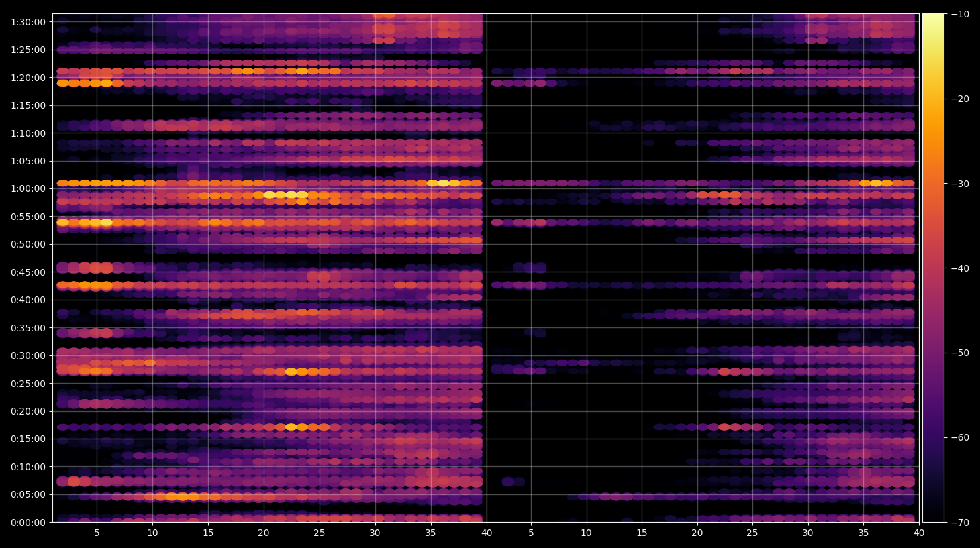Click x-axis tick 25 under the left heatmap

pyautogui.click(x=319, y=533)
